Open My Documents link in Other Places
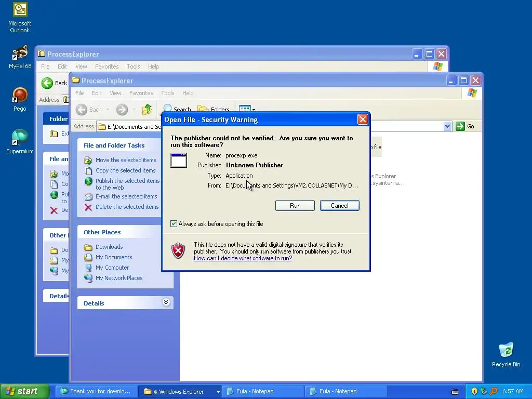 114,257
